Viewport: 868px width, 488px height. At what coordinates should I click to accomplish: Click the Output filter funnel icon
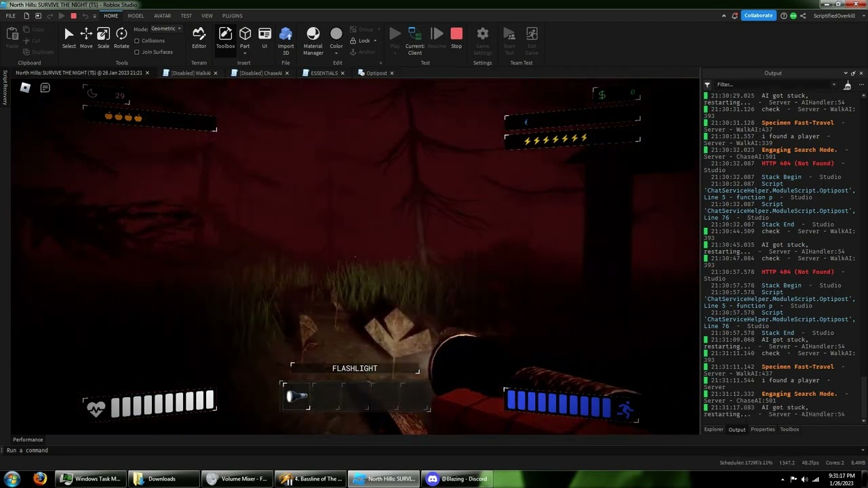[x=707, y=85]
